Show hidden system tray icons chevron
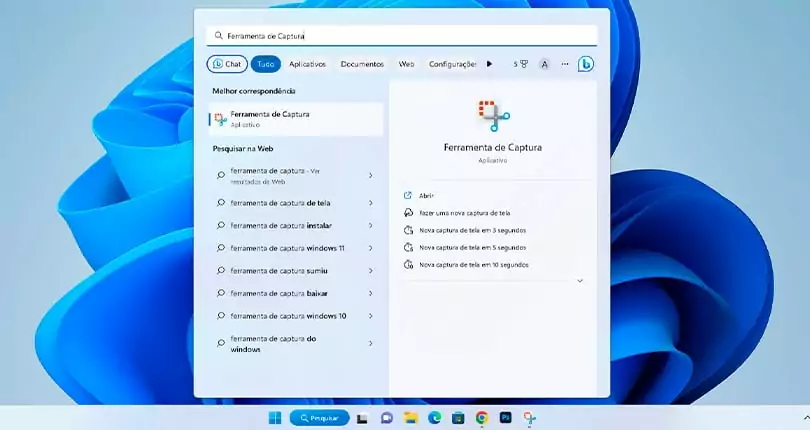 pos(806,418)
